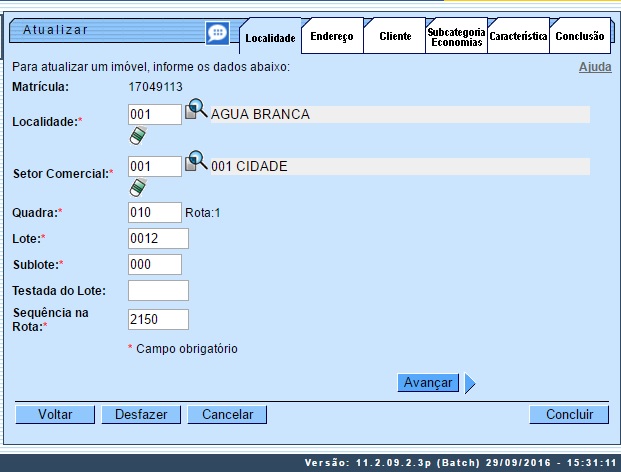Clear Localidade with the eraser icon
This screenshot has height=472, width=621.
click(137, 136)
